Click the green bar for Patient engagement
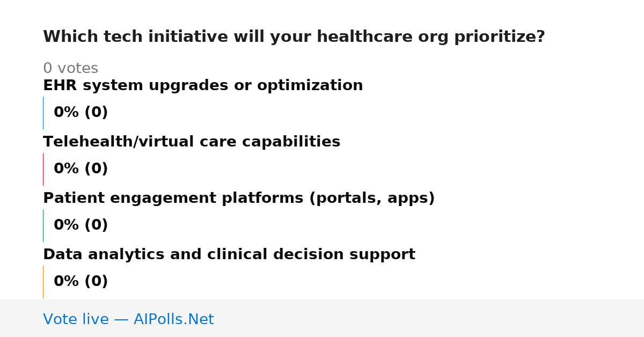644x337 pixels. coord(43,225)
